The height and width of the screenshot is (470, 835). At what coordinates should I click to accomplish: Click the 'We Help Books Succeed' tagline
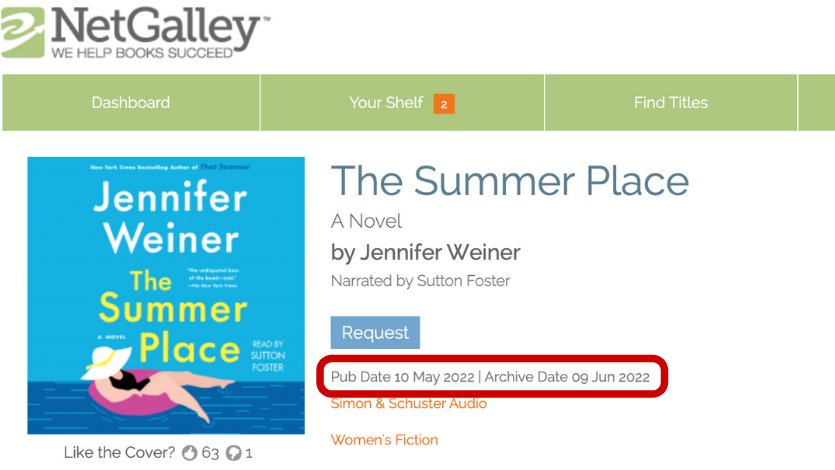pos(142,52)
